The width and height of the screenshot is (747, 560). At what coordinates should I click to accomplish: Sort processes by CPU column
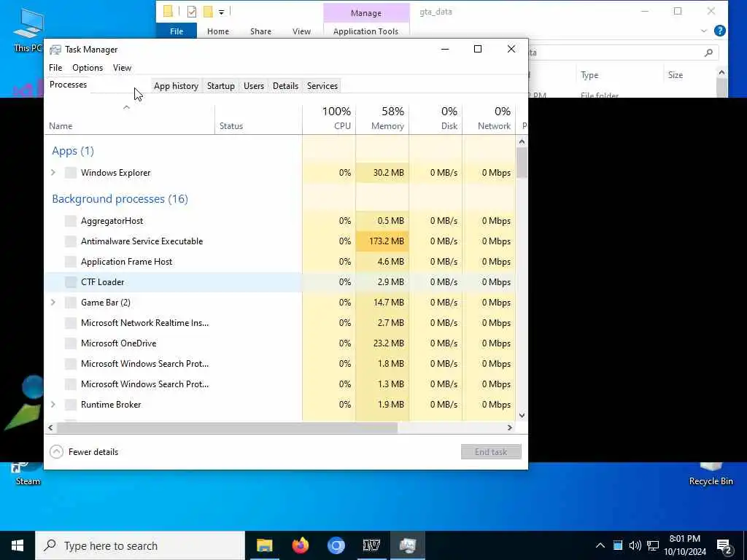[x=329, y=119]
